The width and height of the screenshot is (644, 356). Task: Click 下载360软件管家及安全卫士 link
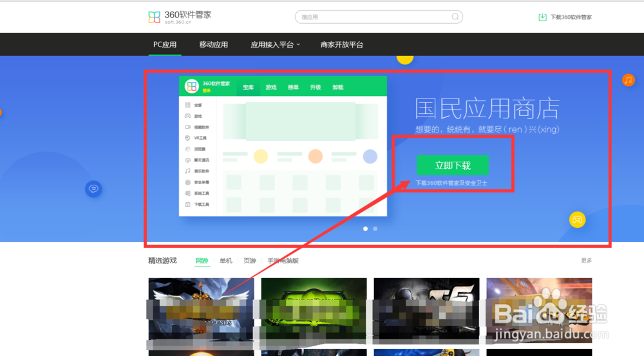point(451,183)
